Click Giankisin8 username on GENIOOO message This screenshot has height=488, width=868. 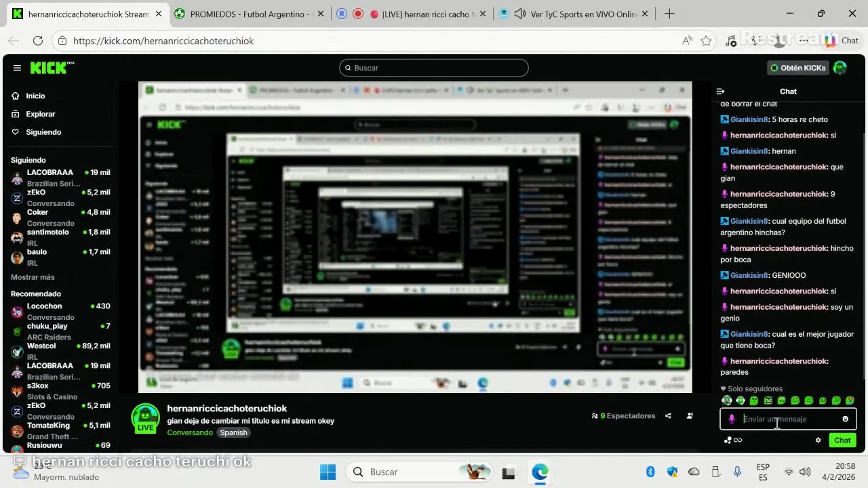tap(749, 275)
